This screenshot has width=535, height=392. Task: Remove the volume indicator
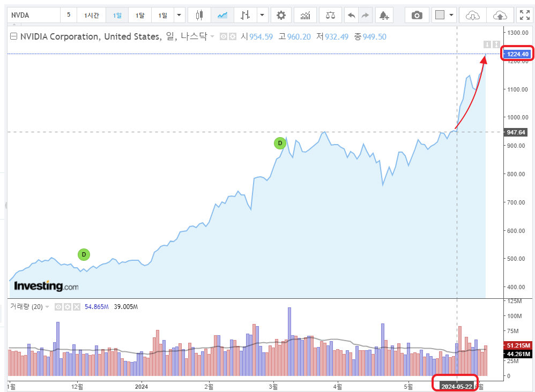77,307
